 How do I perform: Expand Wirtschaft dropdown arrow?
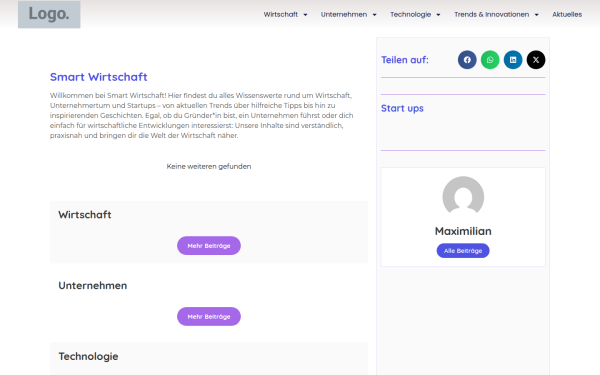click(305, 15)
